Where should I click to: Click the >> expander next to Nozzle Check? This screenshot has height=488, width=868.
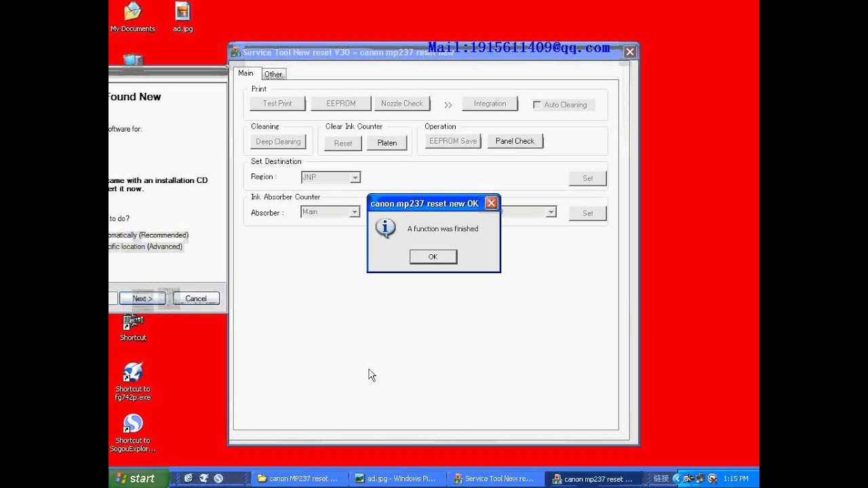pos(448,104)
